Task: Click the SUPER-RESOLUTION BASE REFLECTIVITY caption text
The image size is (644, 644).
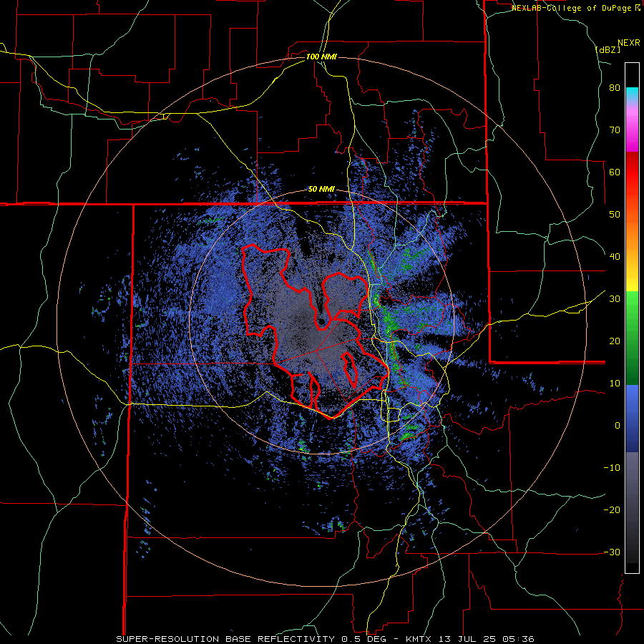Action: [225, 639]
